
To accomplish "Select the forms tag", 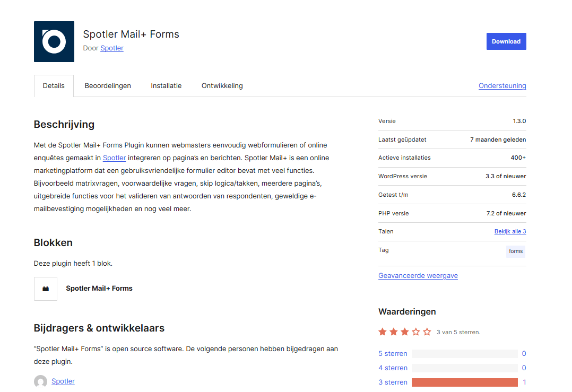I will pos(516,251).
